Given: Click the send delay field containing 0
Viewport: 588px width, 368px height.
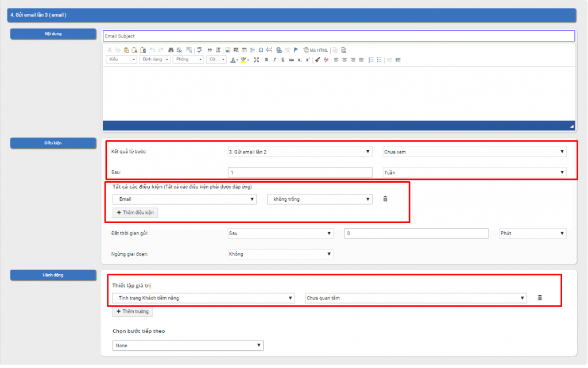Looking at the screenshot, I should [x=416, y=233].
